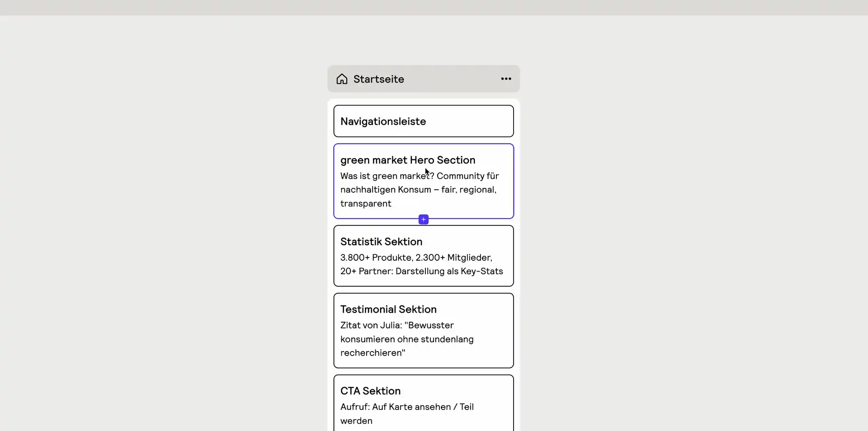The height and width of the screenshot is (431, 868).
Task: Click the CTA Sektion card
Action: (423, 402)
